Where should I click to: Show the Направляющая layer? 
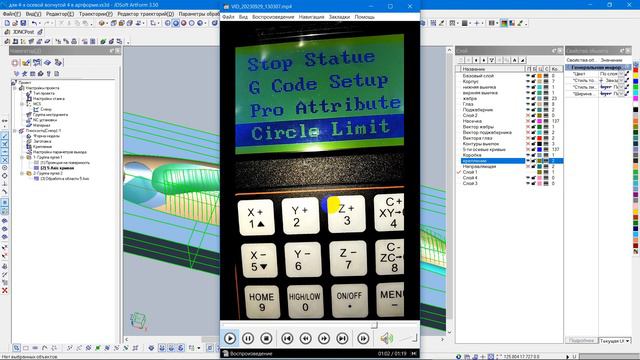coord(528,167)
